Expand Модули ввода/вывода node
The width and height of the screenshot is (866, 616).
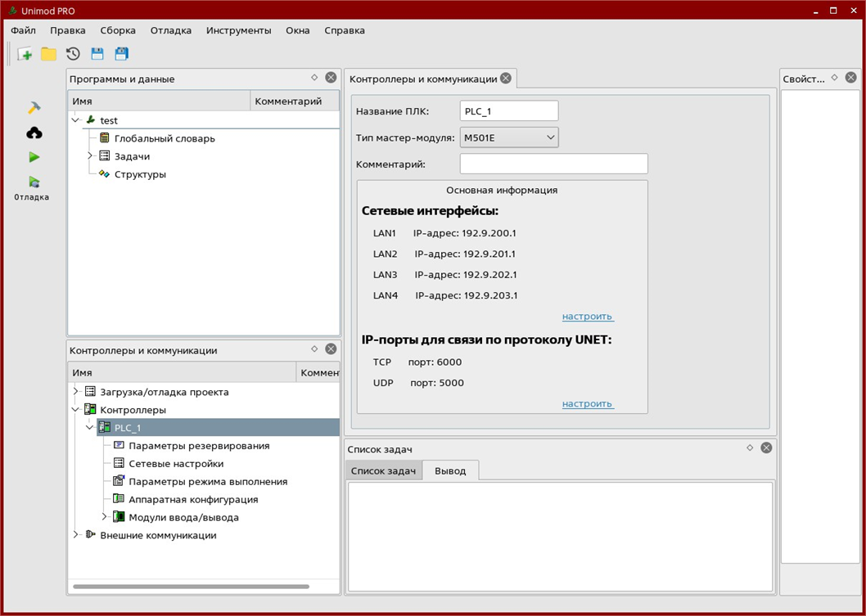point(105,517)
